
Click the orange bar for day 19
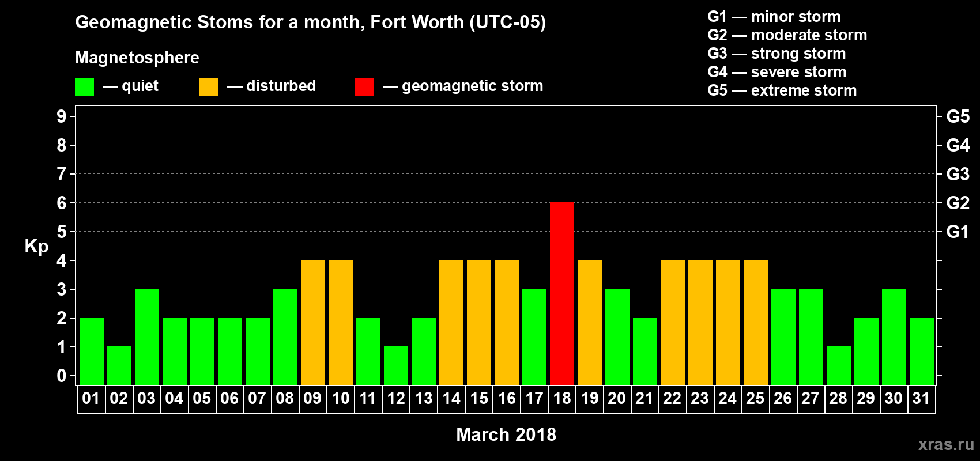tap(590, 322)
